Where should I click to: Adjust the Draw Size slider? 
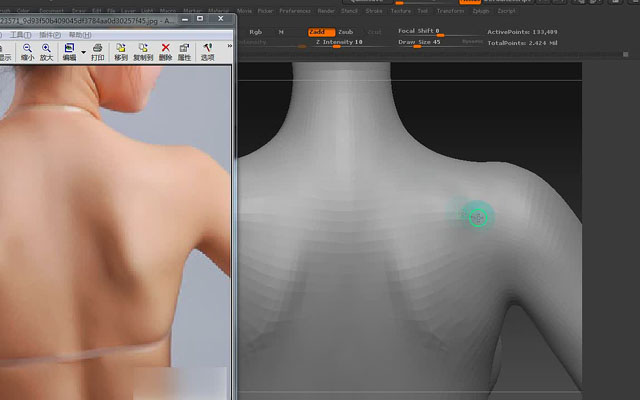coord(429,43)
